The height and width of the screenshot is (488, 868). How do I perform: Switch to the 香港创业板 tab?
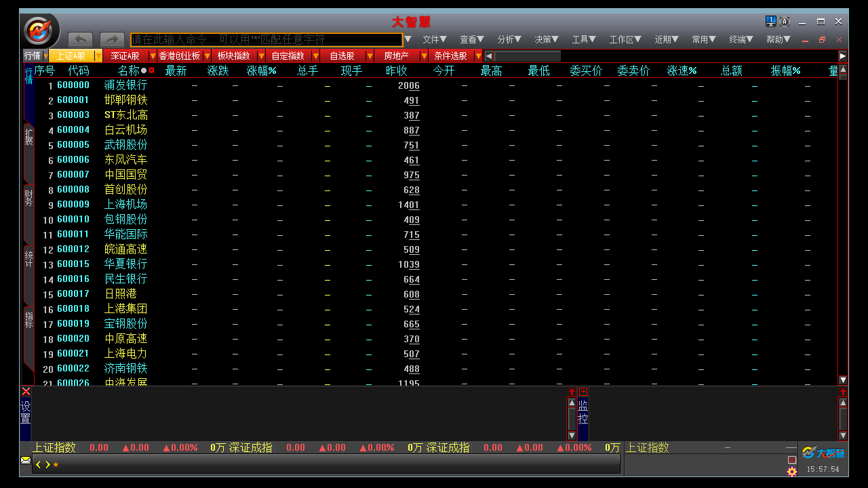(180, 56)
